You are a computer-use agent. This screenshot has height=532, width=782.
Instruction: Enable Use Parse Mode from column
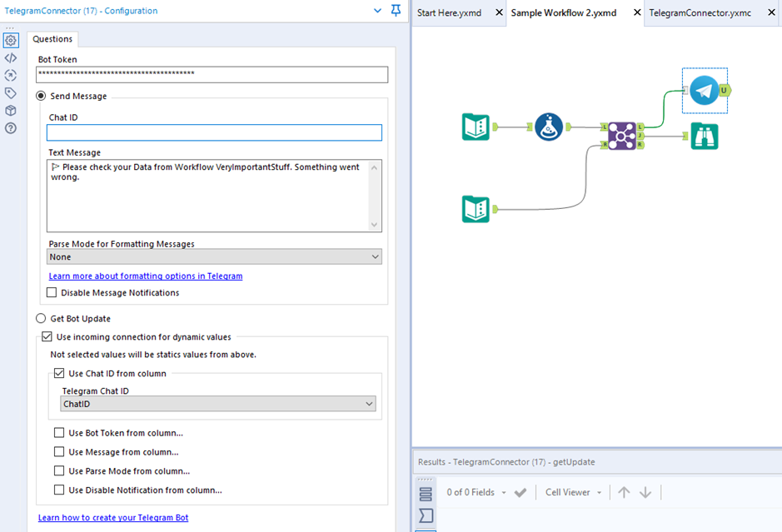coord(59,470)
